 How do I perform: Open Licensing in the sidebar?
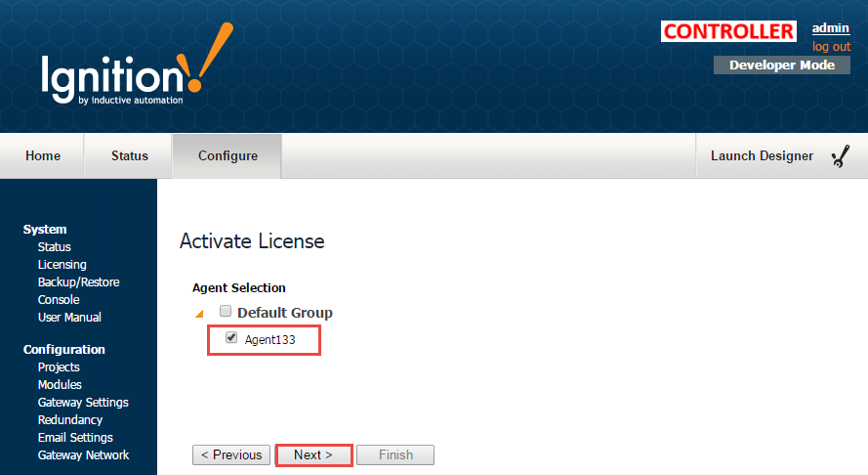pos(62,265)
